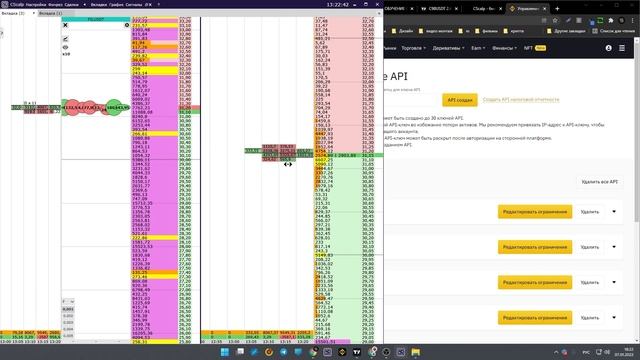Click the green best bid row 31,15

coord(349,155)
